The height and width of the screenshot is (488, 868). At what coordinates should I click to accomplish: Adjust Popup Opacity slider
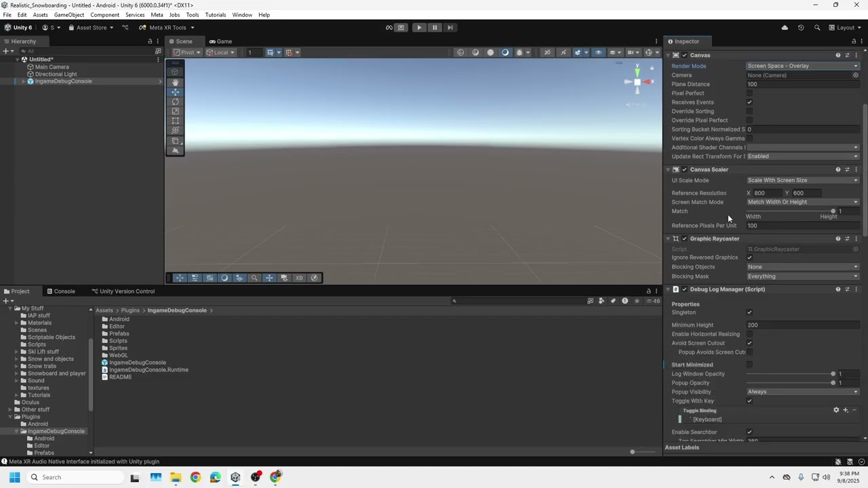point(790,383)
